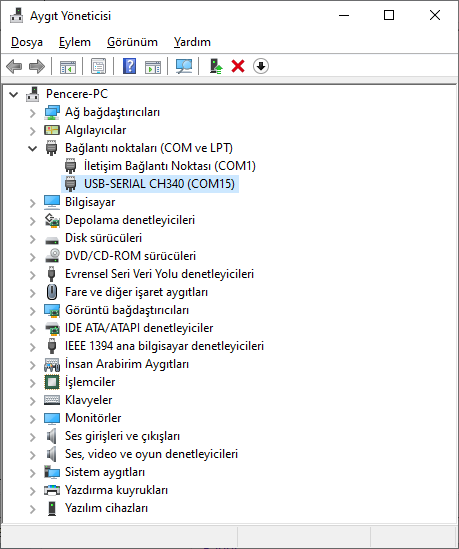Open the Görünüm menu
Image resolution: width=459 pixels, height=549 pixels.
tap(132, 42)
